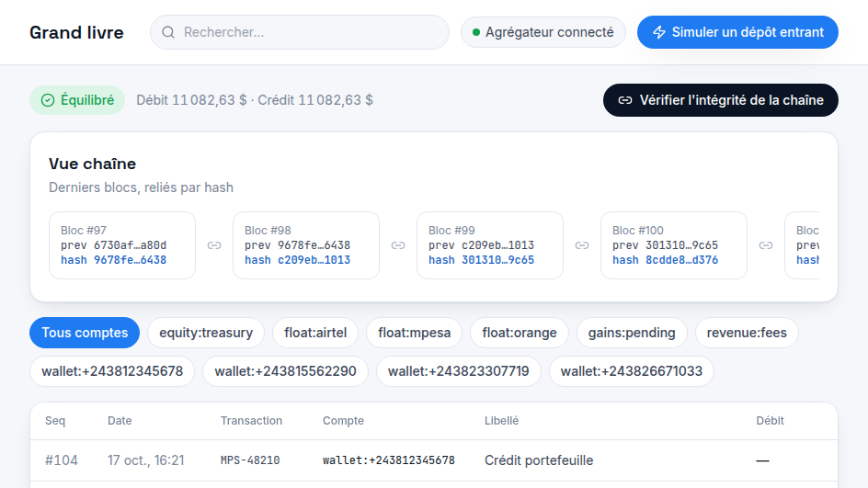Click the Équilibré status badge
Screen dimensions: 868x488
pyautogui.click(x=77, y=100)
